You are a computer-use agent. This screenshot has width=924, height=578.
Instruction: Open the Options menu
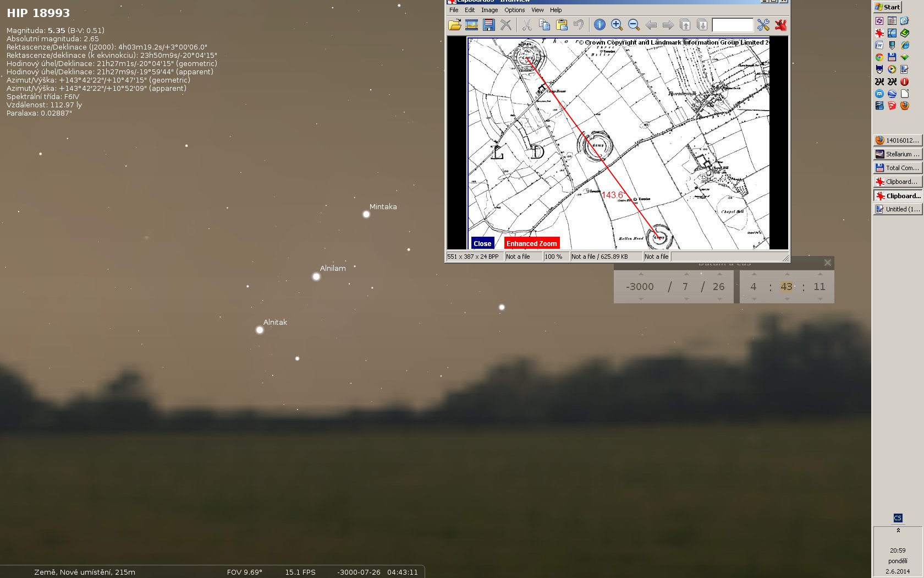point(514,10)
